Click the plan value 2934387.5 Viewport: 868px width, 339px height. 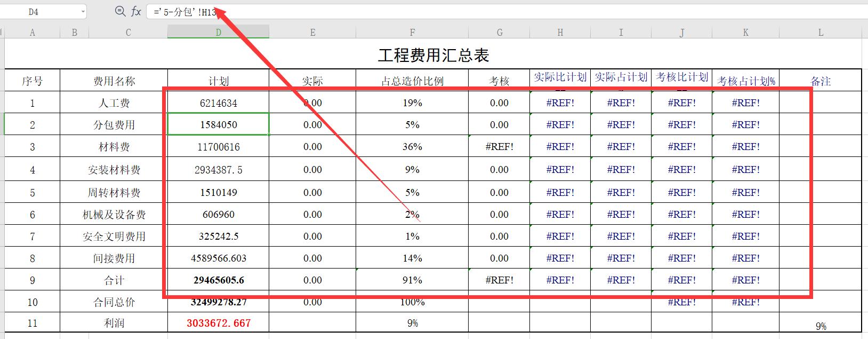[218, 169]
